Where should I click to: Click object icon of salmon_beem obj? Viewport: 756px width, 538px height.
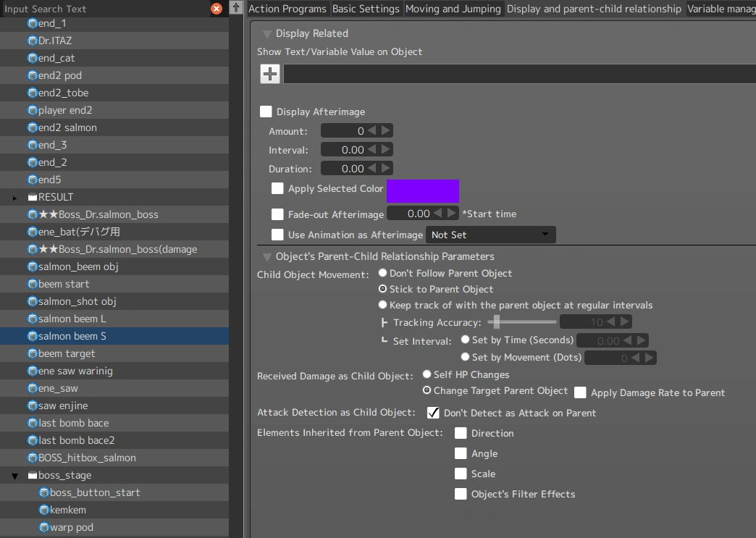[33, 266]
